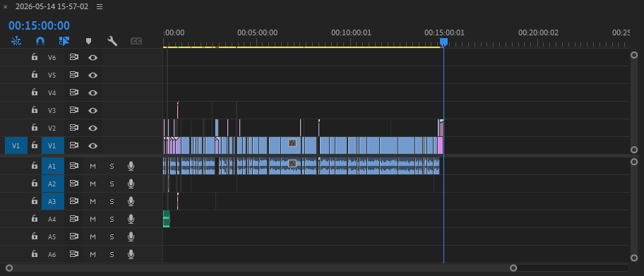Toggle track lock on V2
644x276 pixels.
click(x=35, y=128)
